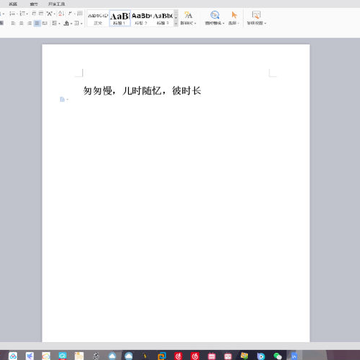Click the sort icon in the ribbon
The image size is (360, 360).
tap(61, 14)
